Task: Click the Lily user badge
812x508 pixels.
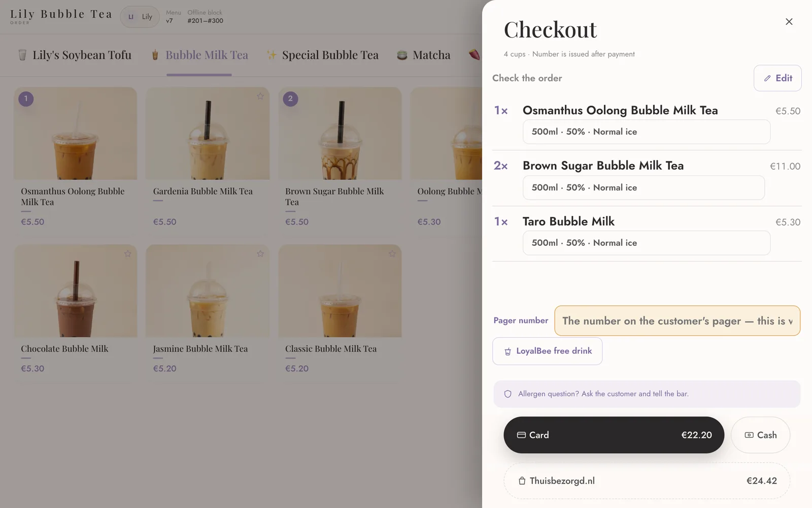Action: (x=140, y=17)
